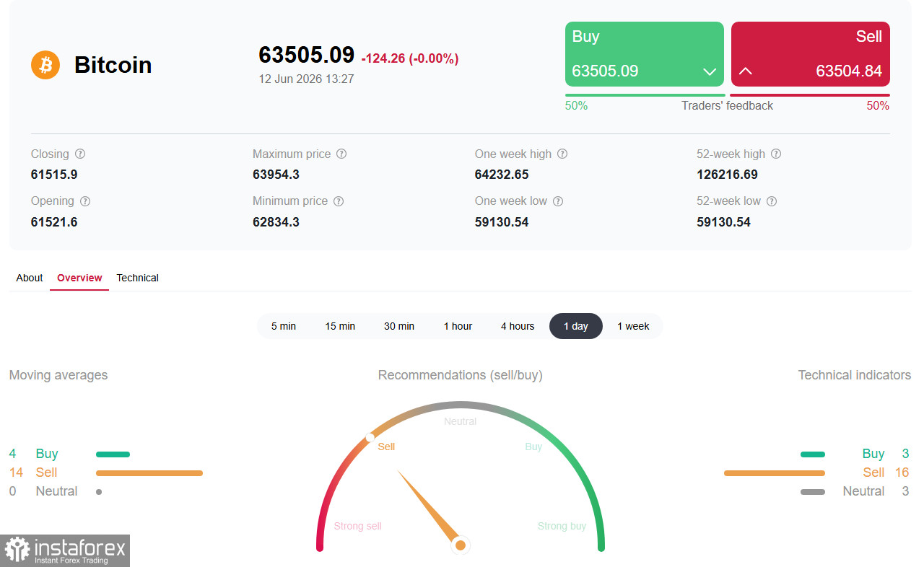Screen dimensions: 924x567
Task: Select the 1 week timeframe
Action: point(633,326)
